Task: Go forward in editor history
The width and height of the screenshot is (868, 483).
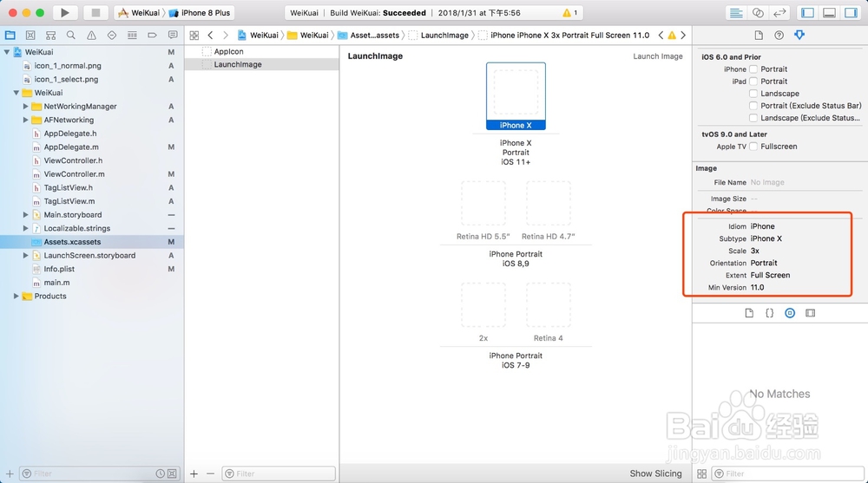Action: pyautogui.click(x=226, y=35)
